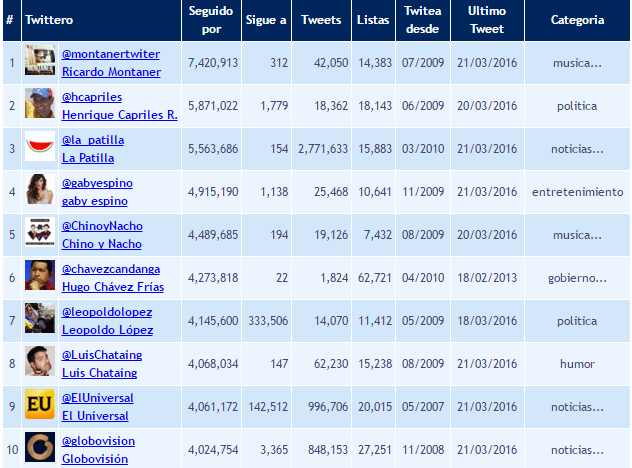Open the @leopoldolopez handle link
The image size is (632, 468).
coord(107,312)
